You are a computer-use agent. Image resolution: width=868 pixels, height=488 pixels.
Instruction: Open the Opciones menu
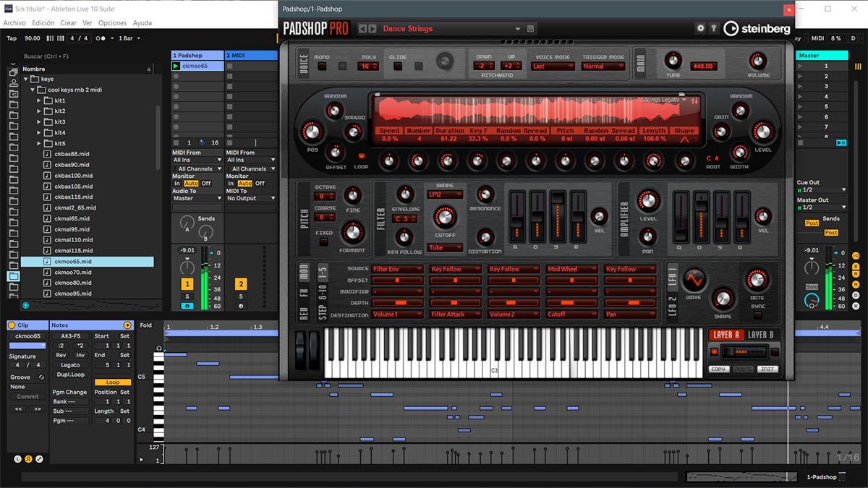click(x=113, y=23)
